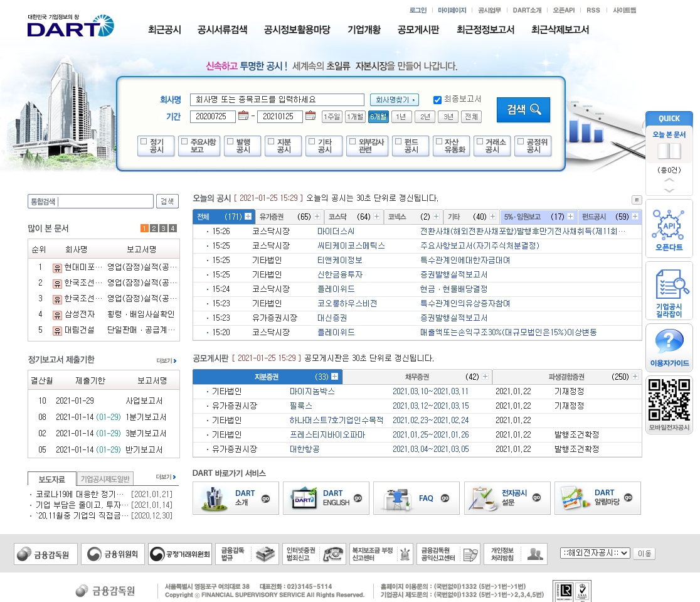Click the 통합검색 input field
This screenshot has height=602, width=700.
click(90, 201)
